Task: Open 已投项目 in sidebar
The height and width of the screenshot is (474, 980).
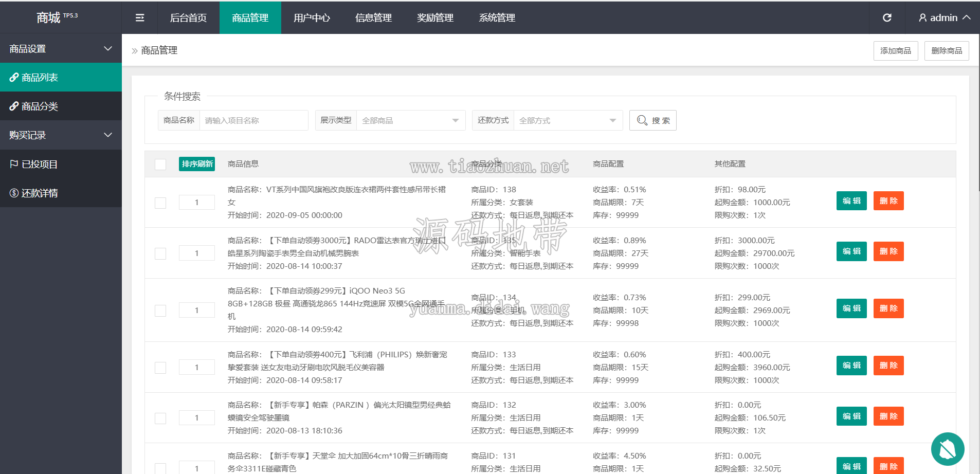Action: 61,164
